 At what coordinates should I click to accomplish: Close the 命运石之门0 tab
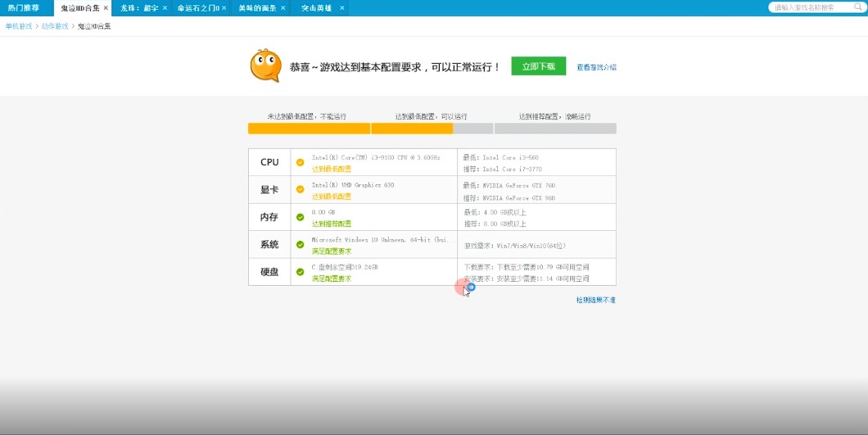point(225,8)
